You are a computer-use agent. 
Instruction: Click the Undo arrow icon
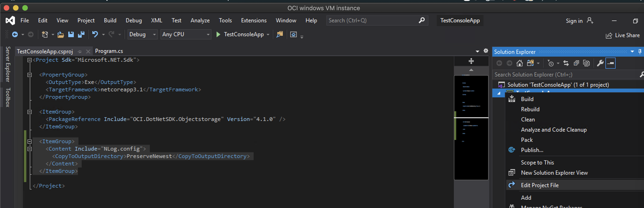(x=95, y=34)
